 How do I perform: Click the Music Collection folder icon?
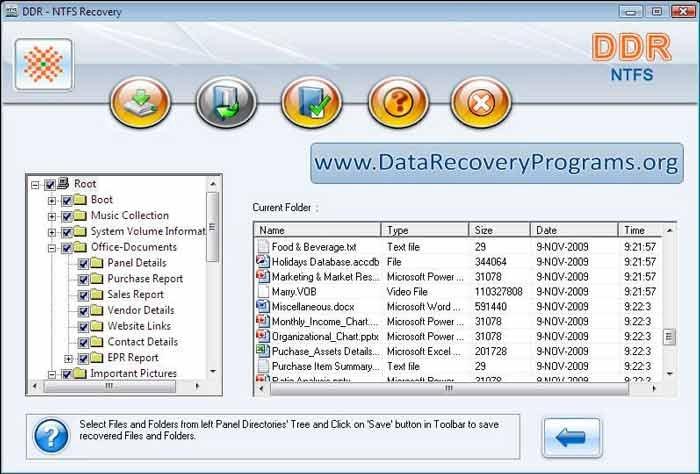click(x=80, y=216)
